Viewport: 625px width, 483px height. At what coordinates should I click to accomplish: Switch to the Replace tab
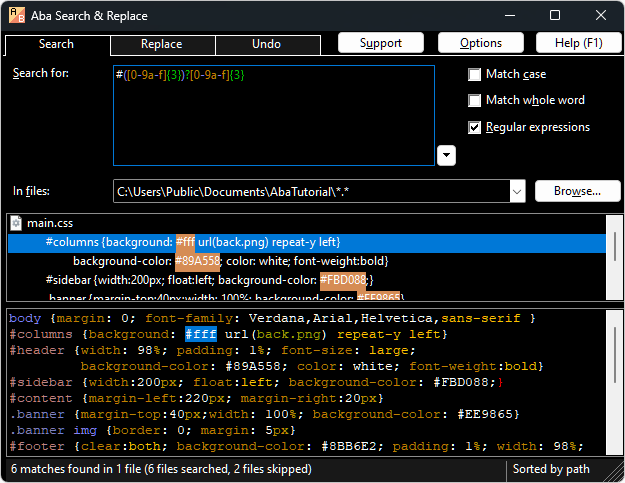tap(161, 44)
